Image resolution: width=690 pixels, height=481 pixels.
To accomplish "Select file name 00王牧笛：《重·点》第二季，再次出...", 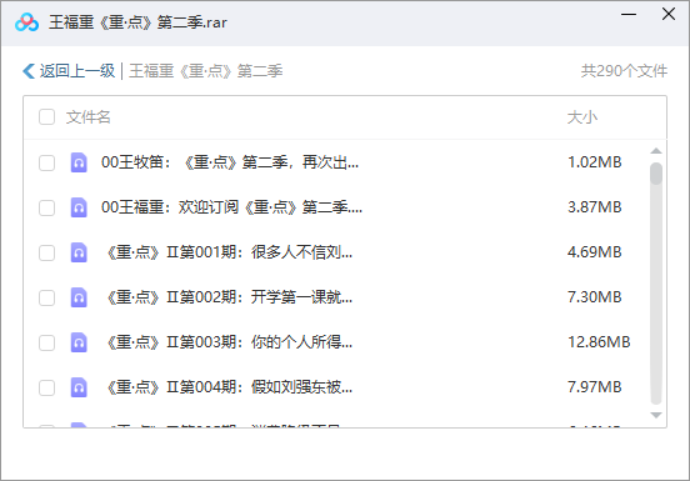I will (x=230, y=162).
